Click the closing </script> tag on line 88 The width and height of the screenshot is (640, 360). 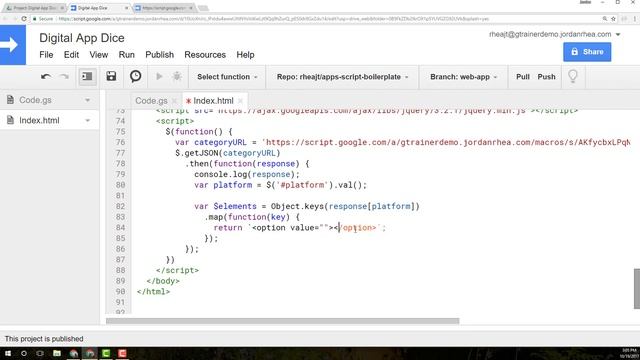pyautogui.click(x=177, y=270)
